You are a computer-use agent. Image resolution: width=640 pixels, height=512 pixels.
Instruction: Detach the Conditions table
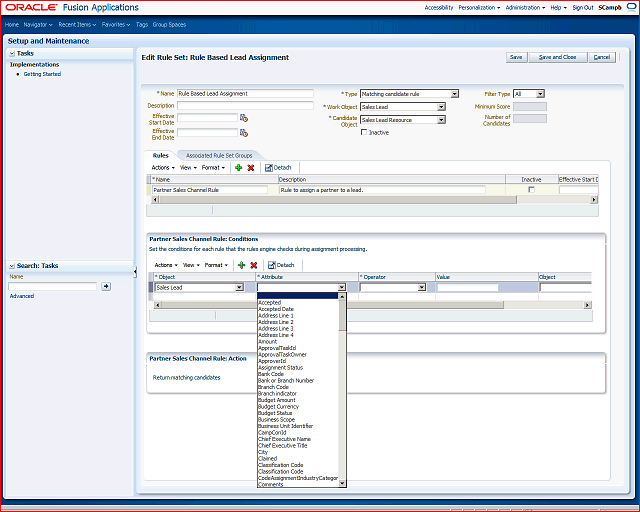point(281,265)
